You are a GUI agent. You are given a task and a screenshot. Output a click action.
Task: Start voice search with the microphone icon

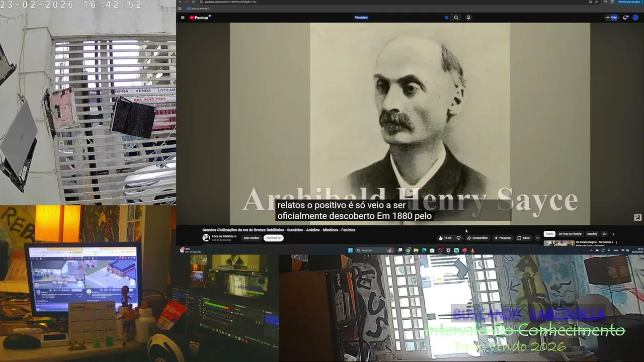click(468, 18)
